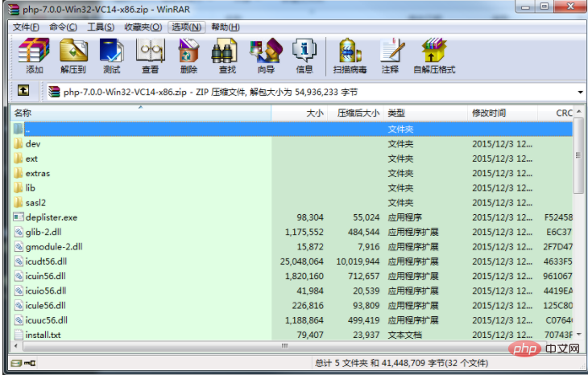This screenshot has height=375, width=588.
Task: Sort by 修改时间 column header
Action: (x=503, y=113)
